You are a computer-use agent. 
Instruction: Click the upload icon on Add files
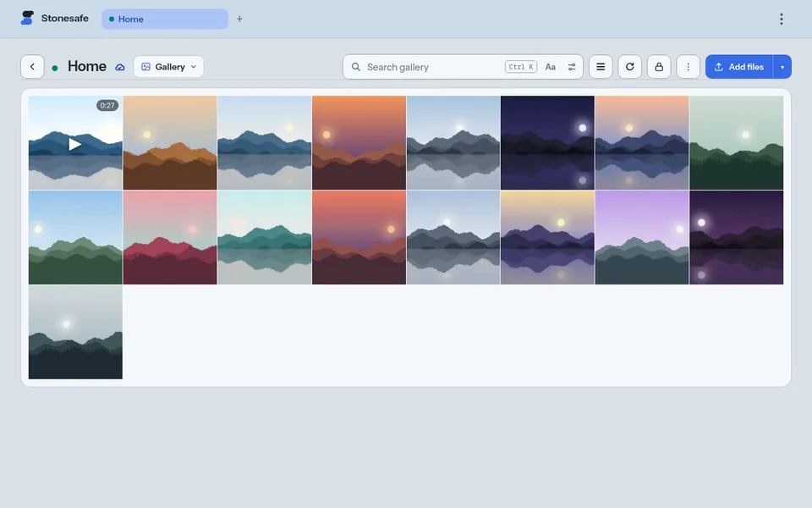[719, 67]
